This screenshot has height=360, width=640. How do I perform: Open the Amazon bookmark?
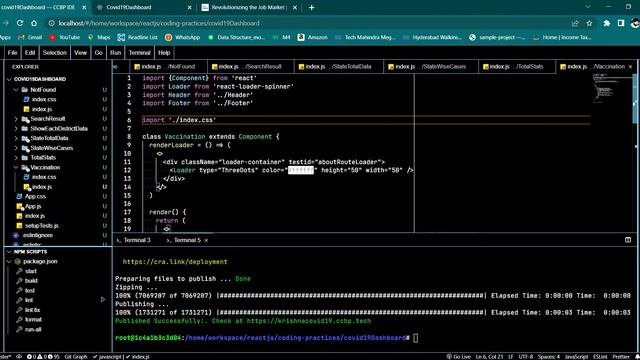coord(313,37)
